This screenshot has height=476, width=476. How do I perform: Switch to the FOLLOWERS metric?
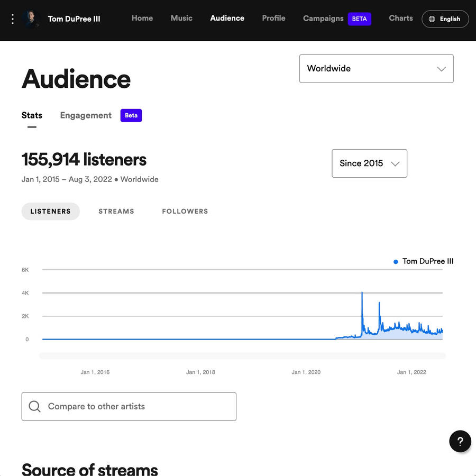click(x=185, y=211)
